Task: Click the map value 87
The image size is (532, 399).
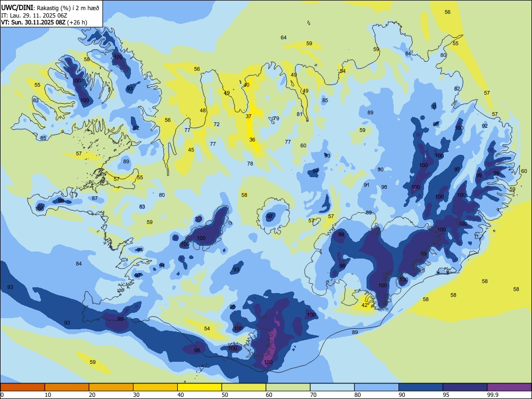Action: pos(95,198)
